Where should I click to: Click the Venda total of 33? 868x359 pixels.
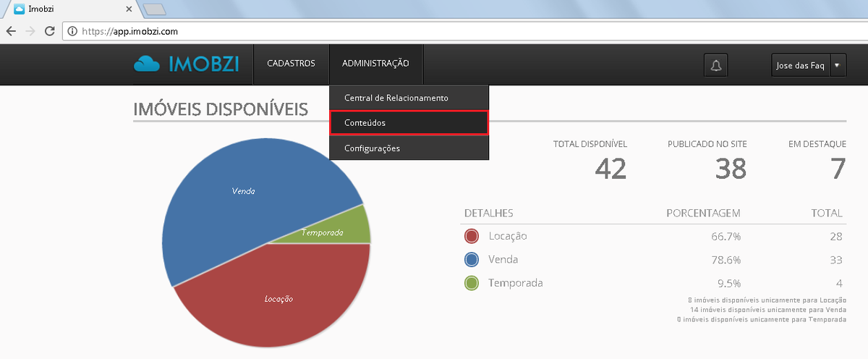(x=836, y=260)
